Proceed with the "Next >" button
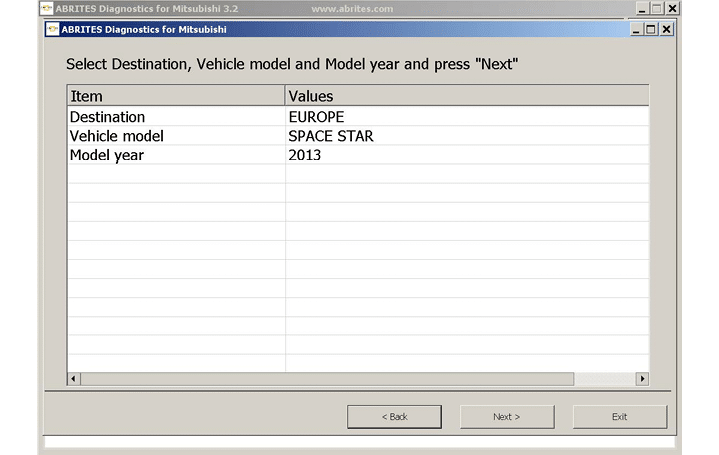Screen dimensions: 719x455 (506, 416)
